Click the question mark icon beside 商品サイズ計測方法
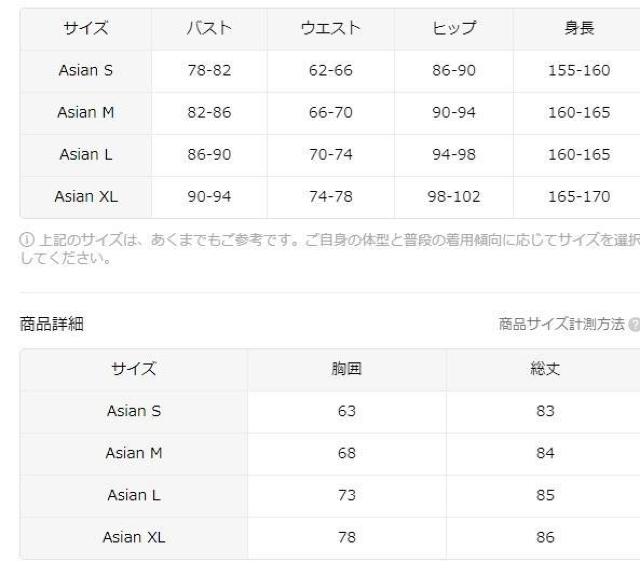 click(x=634, y=324)
